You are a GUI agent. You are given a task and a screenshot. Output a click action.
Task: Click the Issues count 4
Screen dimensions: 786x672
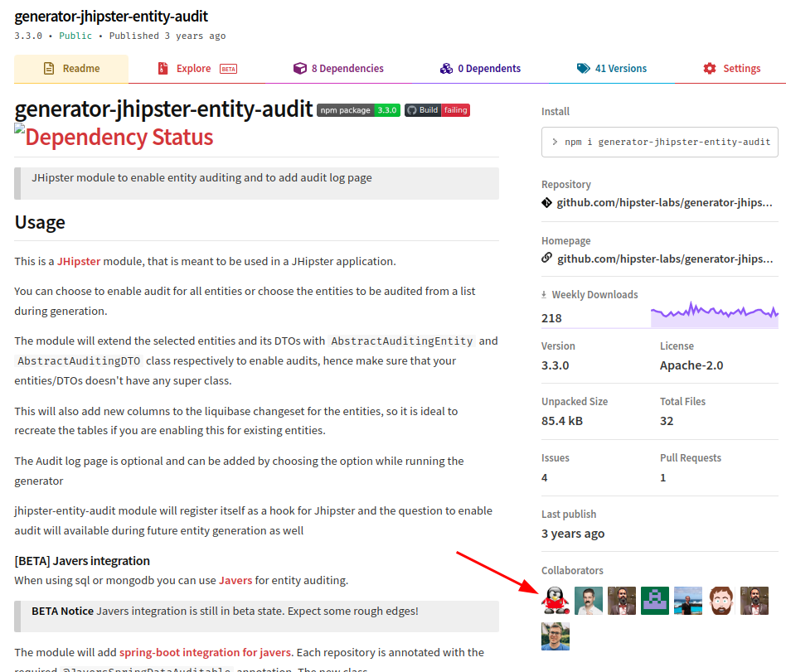click(x=545, y=478)
